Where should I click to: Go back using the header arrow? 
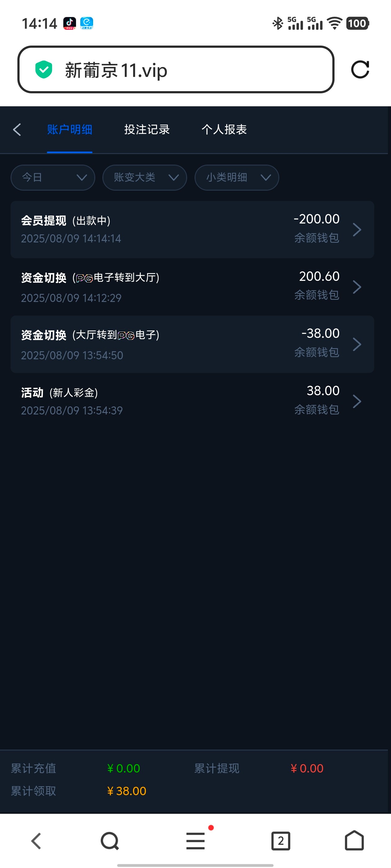[17, 129]
